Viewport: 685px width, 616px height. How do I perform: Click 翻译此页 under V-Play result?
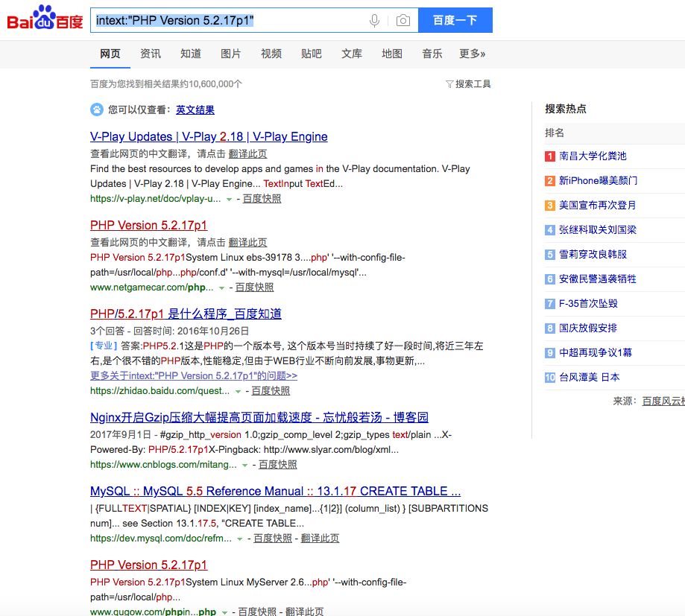point(247,154)
